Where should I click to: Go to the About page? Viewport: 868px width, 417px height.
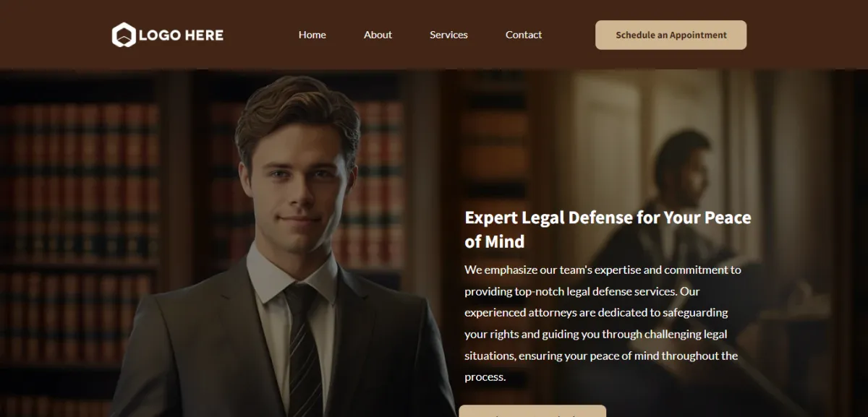click(x=378, y=35)
